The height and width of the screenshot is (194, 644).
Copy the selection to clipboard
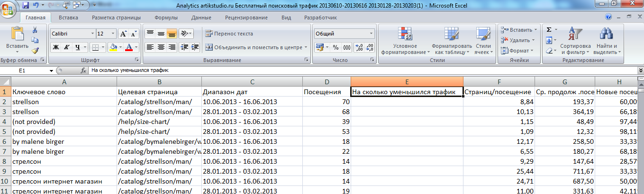pos(35,40)
